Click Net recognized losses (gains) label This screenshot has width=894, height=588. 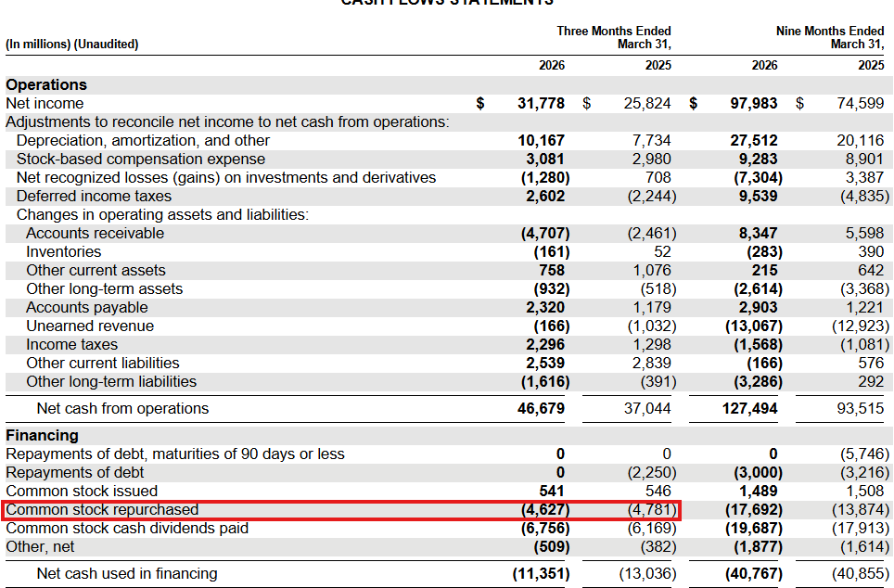tap(226, 177)
